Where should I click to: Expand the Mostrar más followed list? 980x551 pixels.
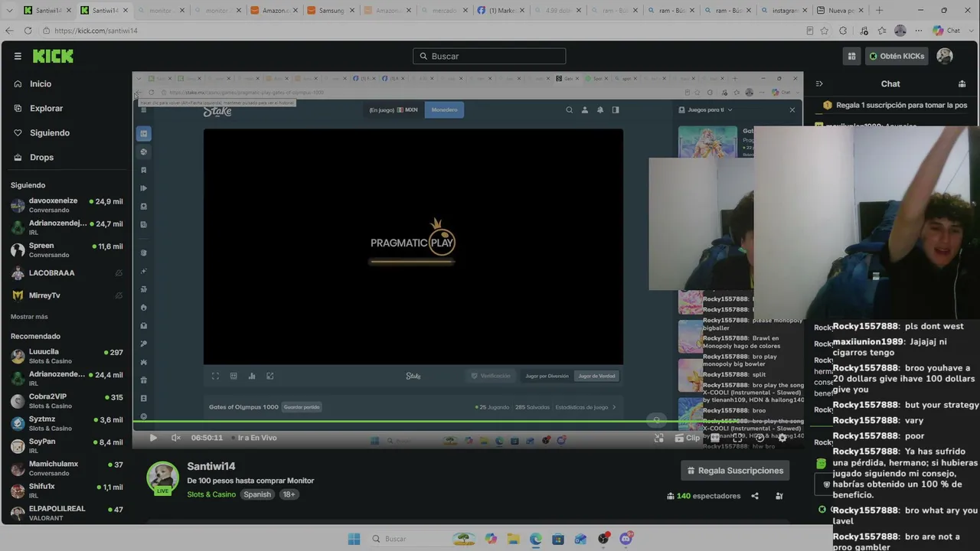[x=29, y=316]
